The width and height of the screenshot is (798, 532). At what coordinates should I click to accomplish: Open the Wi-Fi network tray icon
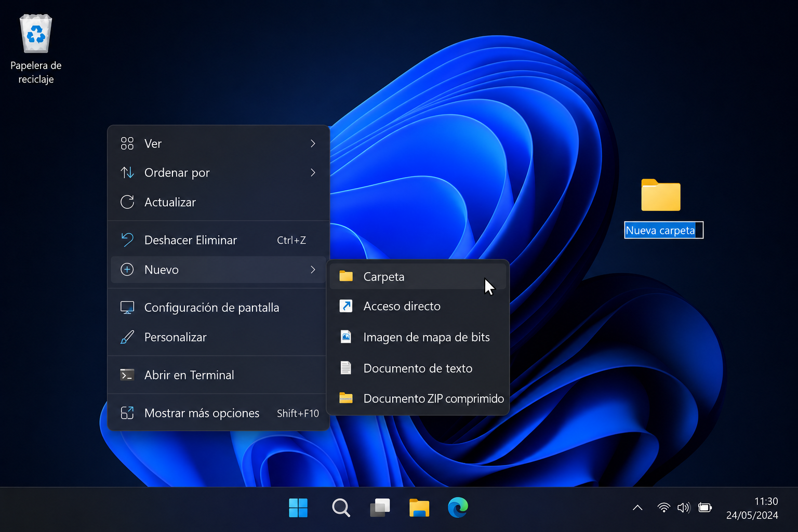(663, 508)
